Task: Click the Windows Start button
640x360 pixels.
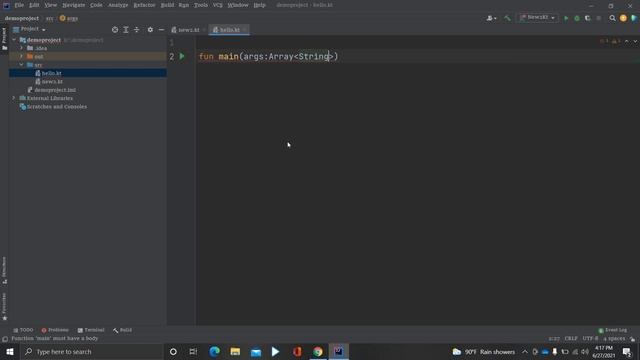Action: click(x=10, y=351)
